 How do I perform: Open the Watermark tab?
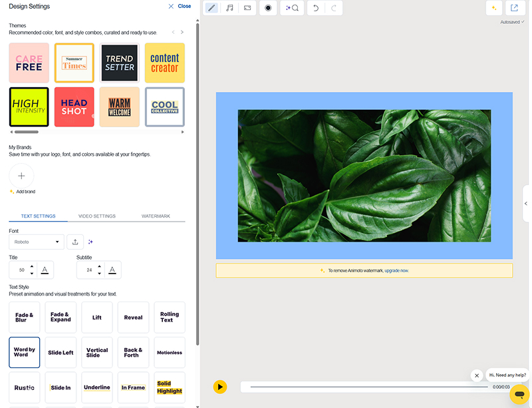[156, 216]
